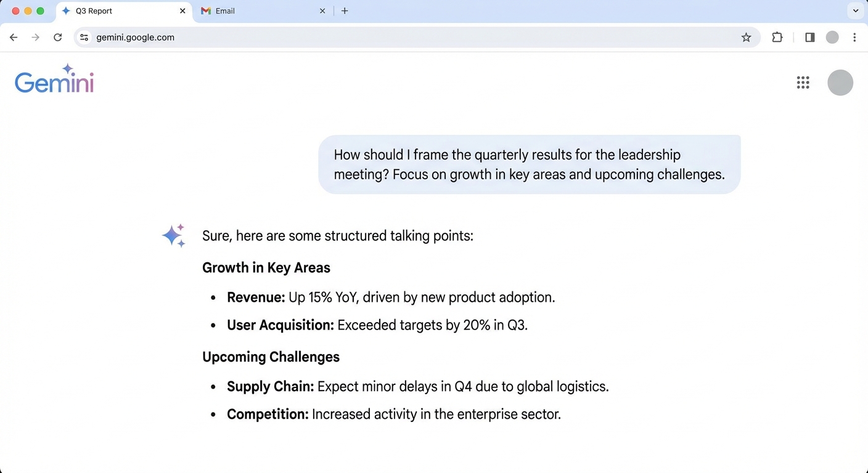The width and height of the screenshot is (868, 473).
Task: Click the Chrome profile avatar in toolbar
Action: [x=832, y=38]
